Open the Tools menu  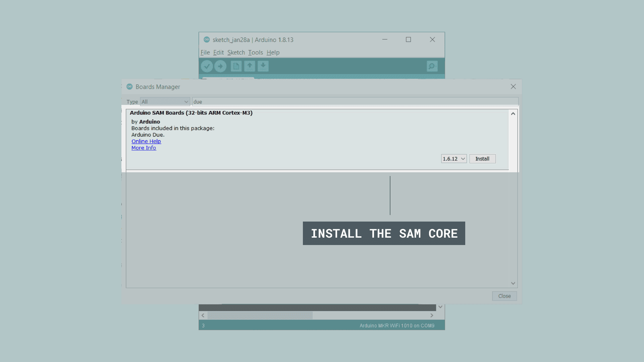(x=255, y=53)
